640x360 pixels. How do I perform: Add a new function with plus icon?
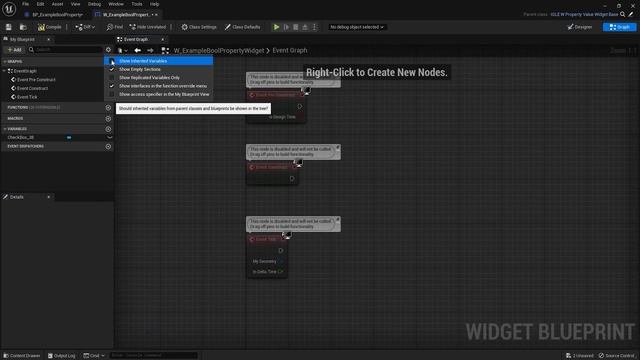pyautogui.click(x=108, y=108)
